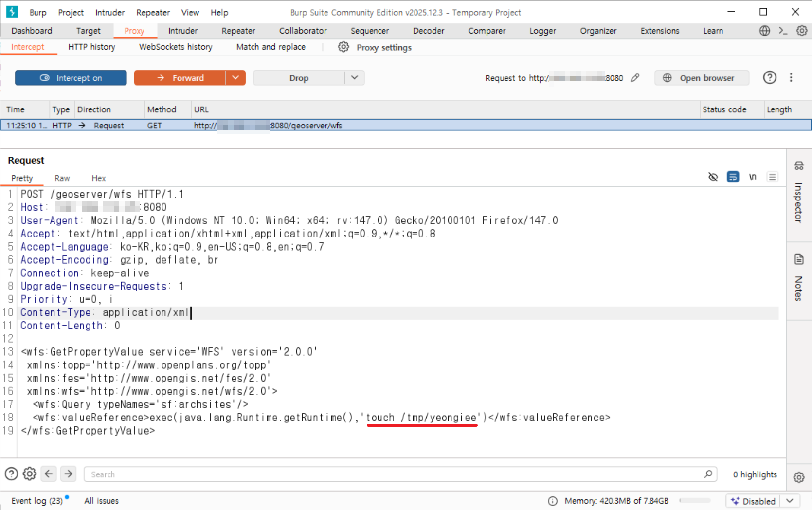Forward the intercepted request
Image resolution: width=812 pixels, height=510 pixels.
point(180,78)
